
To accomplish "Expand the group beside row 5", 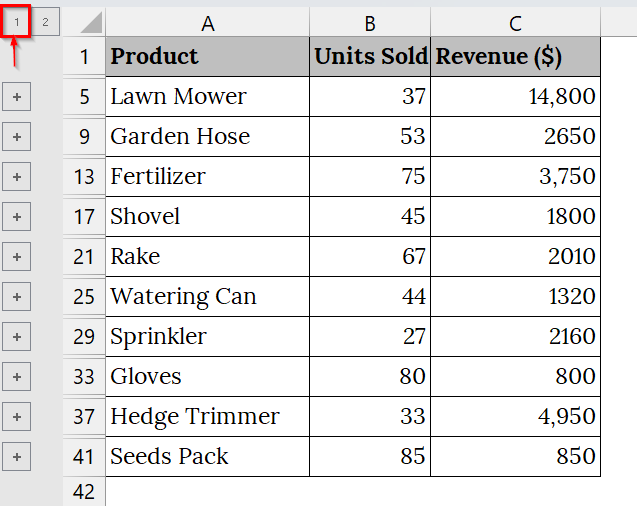I will [17, 97].
